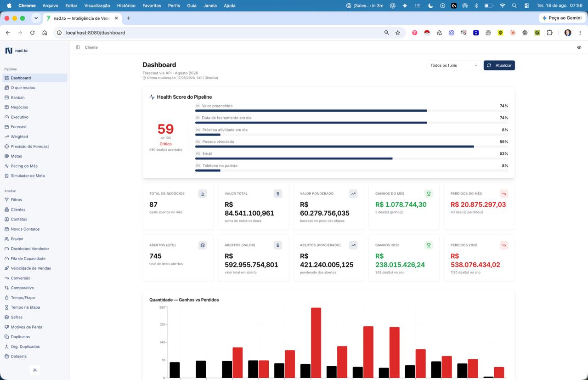Click the Contatos icon in sidebar
Viewport: 588px width, 380px height.
coord(6,219)
